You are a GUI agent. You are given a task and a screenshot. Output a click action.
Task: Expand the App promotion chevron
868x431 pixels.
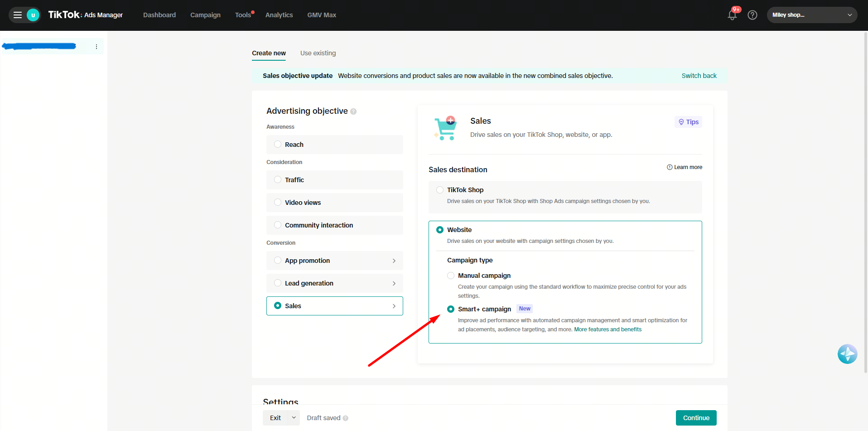pos(394,261)
